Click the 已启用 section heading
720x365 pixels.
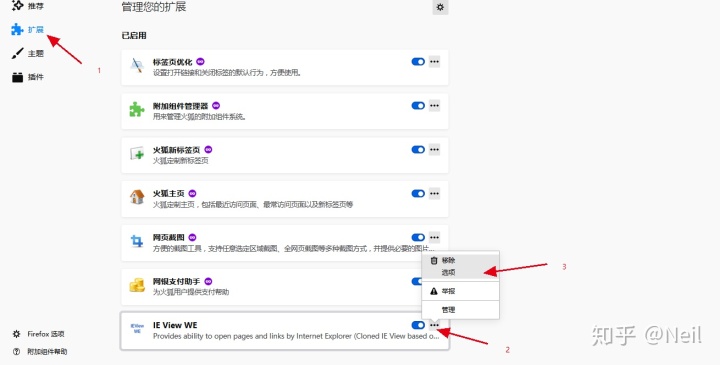(x=134, y=35)
